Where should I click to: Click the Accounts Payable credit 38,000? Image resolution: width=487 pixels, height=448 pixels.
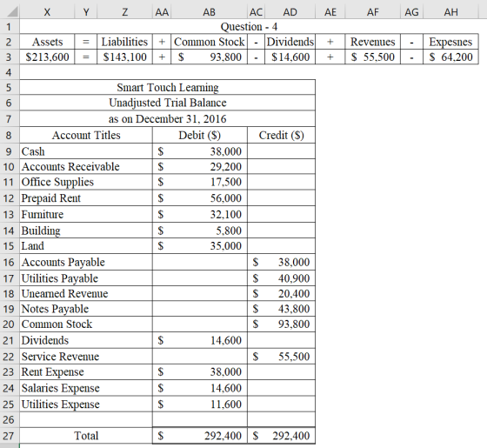(x=282, y=262)
